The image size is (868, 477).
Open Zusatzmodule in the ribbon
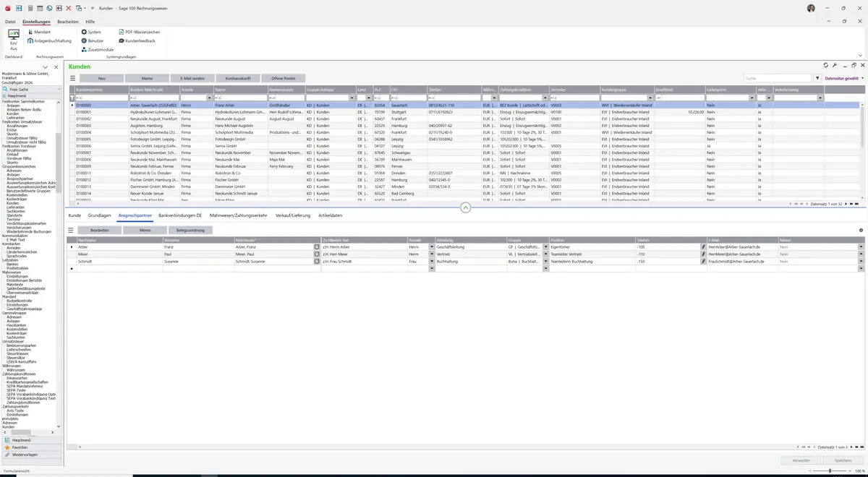98,49
